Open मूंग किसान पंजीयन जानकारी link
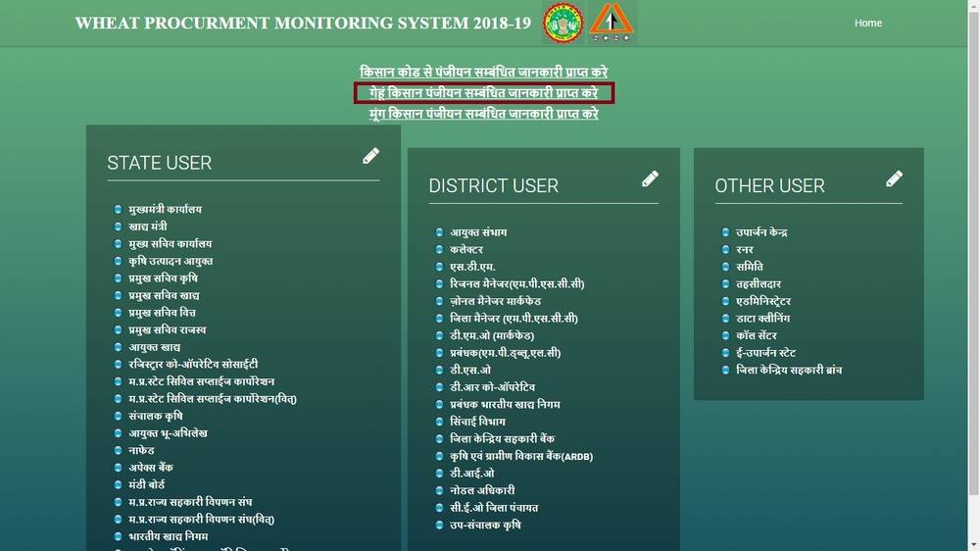 [483, 114]
